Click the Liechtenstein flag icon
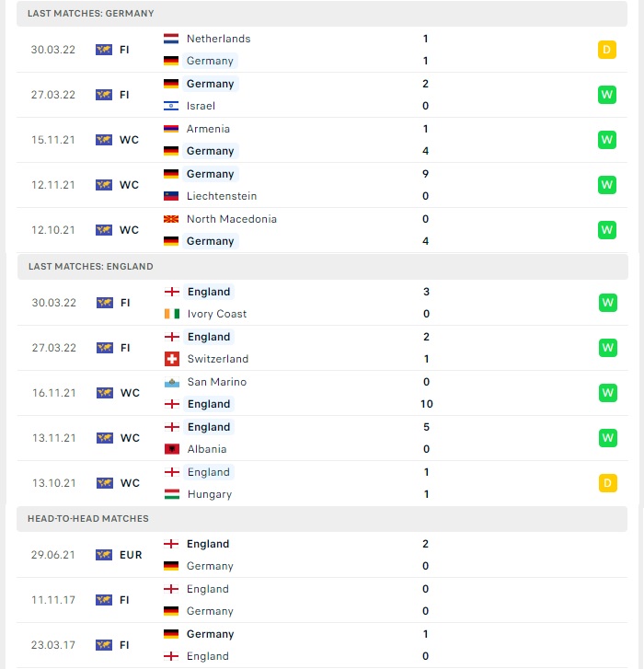 click(x=171, y=196)
